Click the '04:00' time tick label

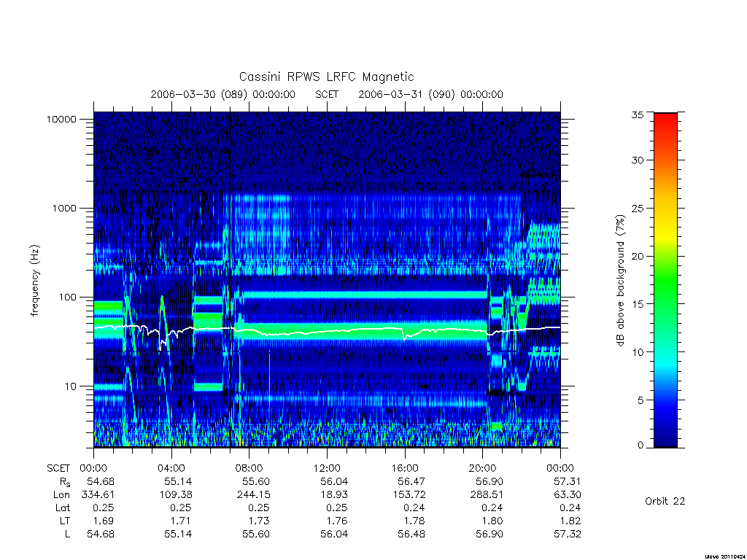[x=171, y=468]
